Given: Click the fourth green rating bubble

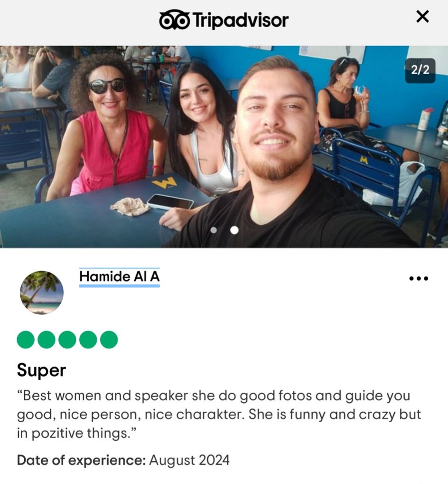Looking at the screenshot, I should [x=88, y=340].
